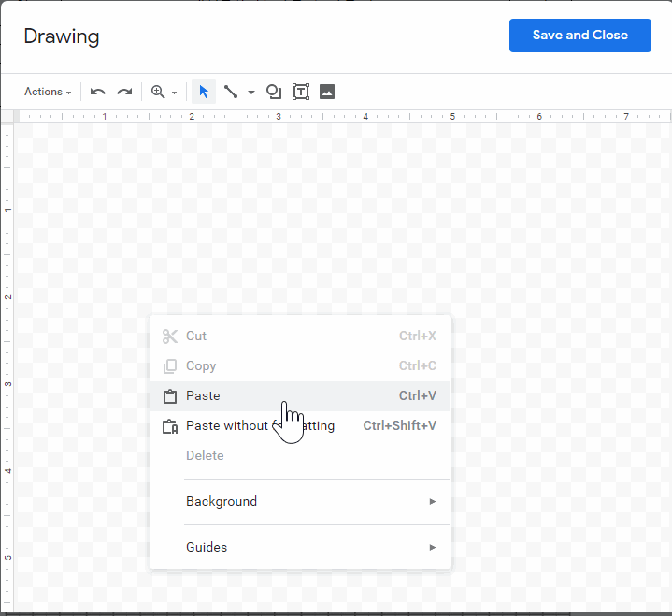Activate the Select arrow tool

point(204,92)
